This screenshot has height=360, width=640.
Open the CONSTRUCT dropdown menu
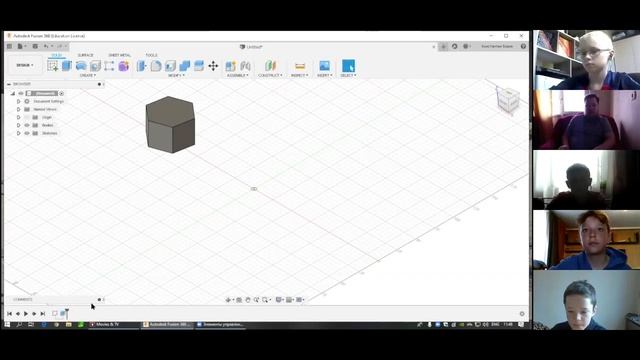tap(270, 76)
